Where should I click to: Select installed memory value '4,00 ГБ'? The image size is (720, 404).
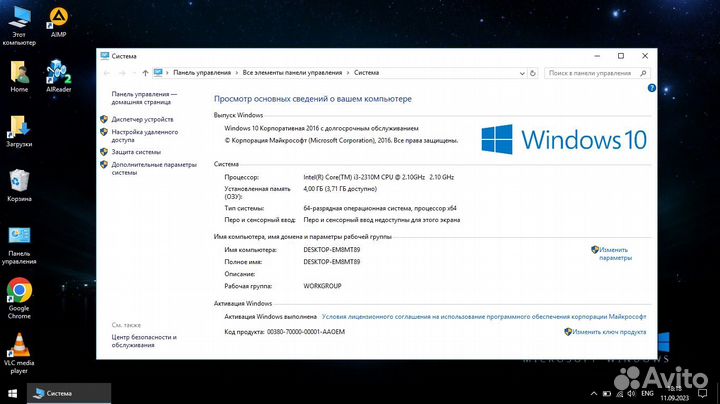point(340,189)
